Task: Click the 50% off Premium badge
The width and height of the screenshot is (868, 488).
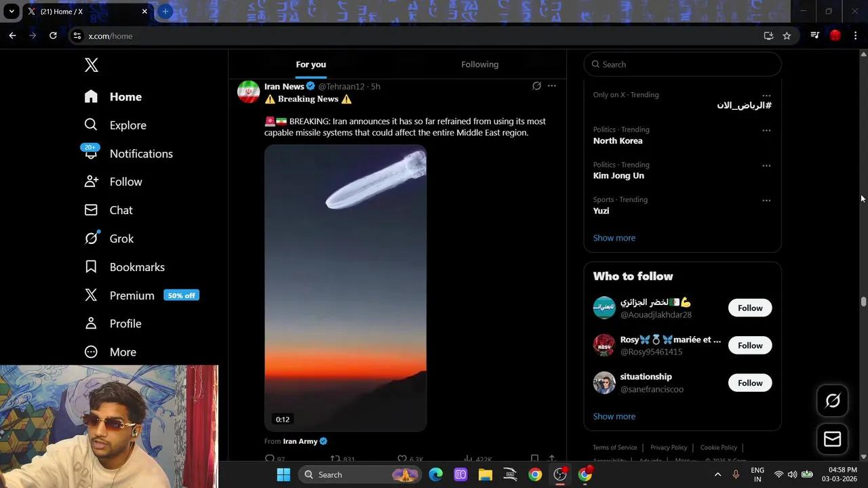Action: [181, 296]
